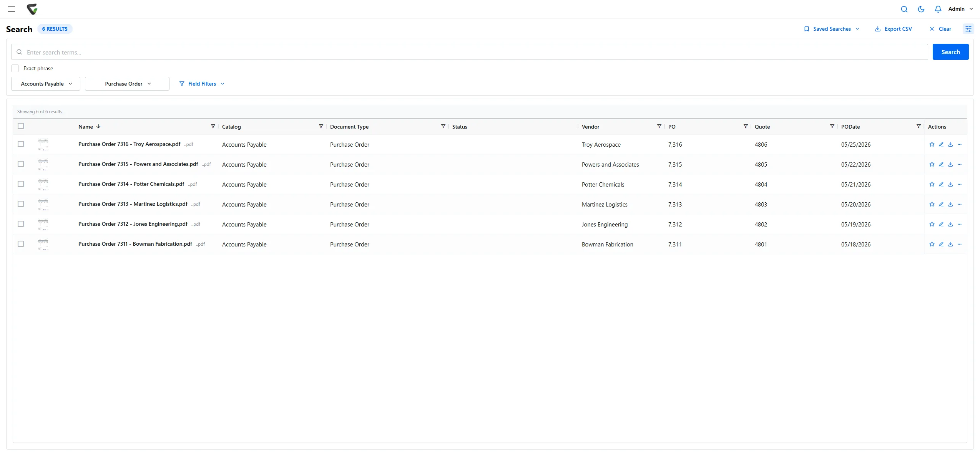Viewport: 980px width, 453px height.
Task: Expand the Field Filters dropdown
Action: point(202,84)
